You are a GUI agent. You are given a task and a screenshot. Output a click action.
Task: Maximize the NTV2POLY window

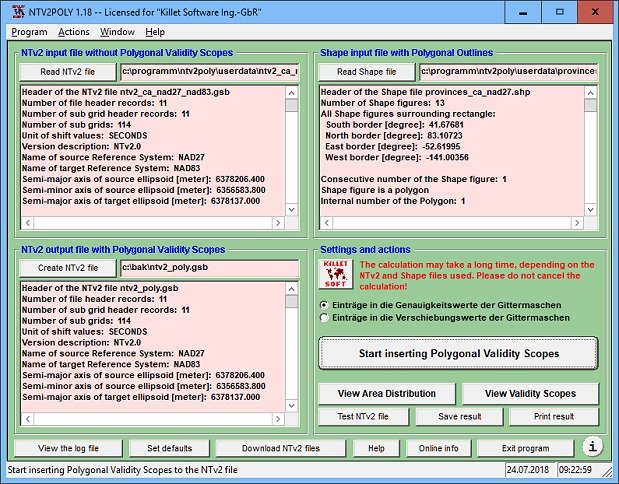coord(560,12)
